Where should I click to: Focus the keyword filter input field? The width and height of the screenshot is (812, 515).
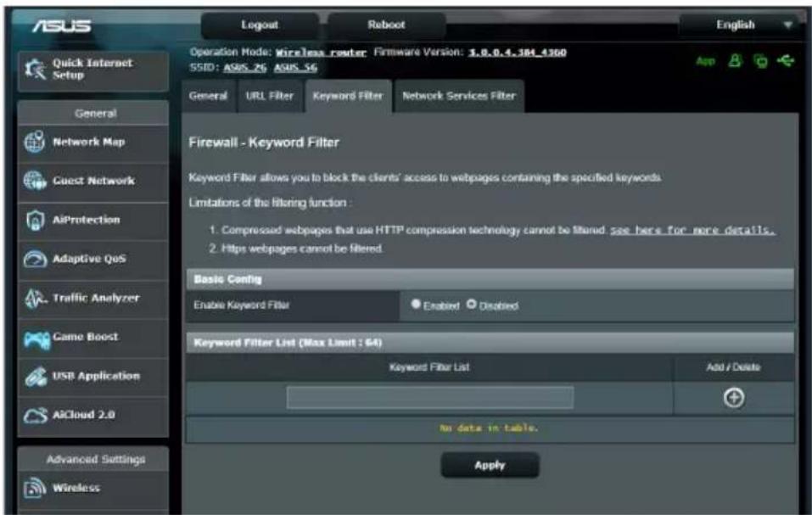pyautogui.click(x=430, y=398)
